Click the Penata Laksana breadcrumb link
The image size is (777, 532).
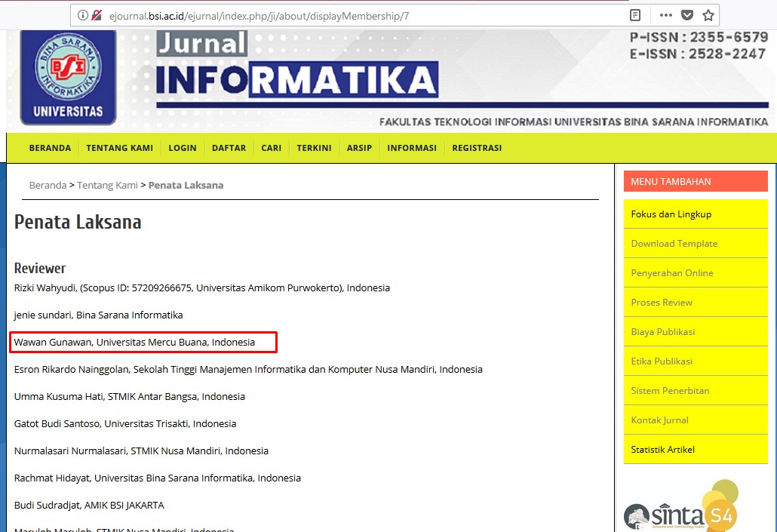(186, 185)
